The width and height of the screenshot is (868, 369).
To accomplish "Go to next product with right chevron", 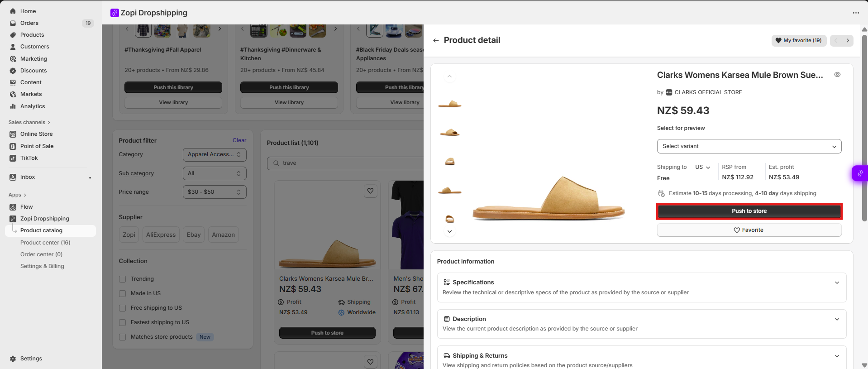I will point(848,40).
